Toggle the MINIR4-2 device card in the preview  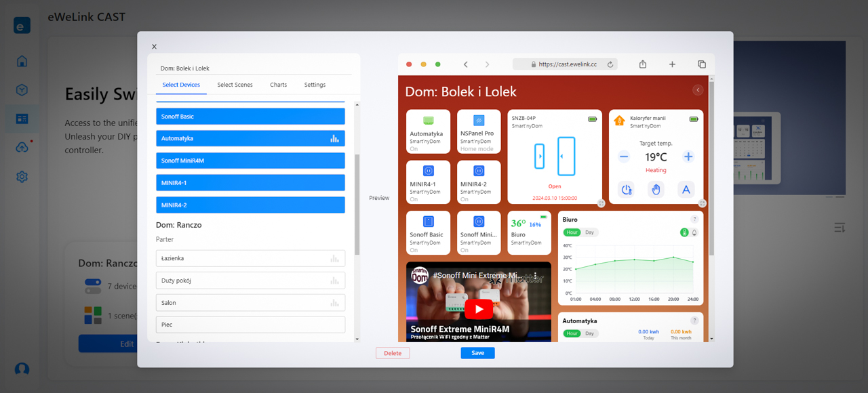479,182
